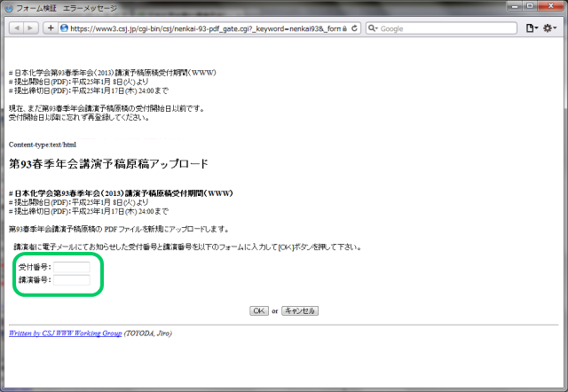Focus the 講演番号 input field
Image resolution: width=568 pixels, height=392 pixels.
[72, 280]
